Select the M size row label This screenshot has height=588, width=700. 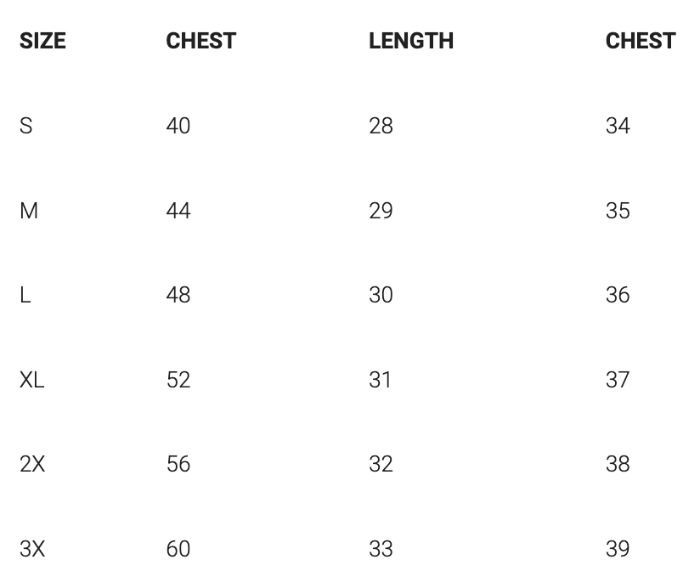click(x=29, y=211)
